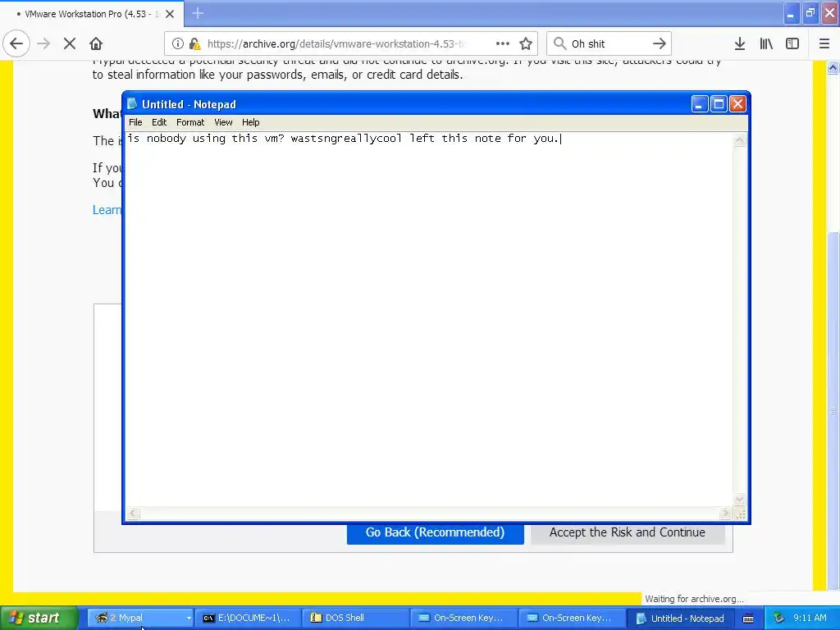Click the browser page scrollbar up arrow
840x630 pixels.
[x=833, y=67]
